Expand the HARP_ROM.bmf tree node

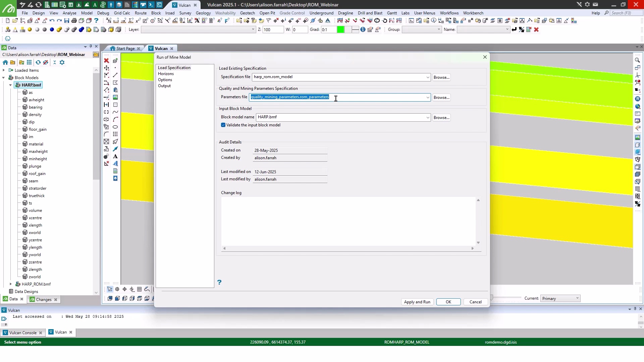pos(10,284)
